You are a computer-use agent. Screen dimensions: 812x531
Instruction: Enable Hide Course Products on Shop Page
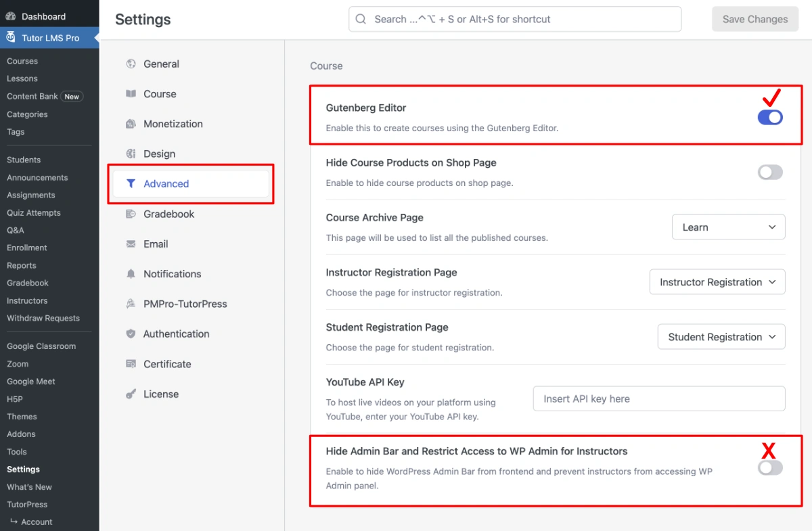[x=769, y=172]
